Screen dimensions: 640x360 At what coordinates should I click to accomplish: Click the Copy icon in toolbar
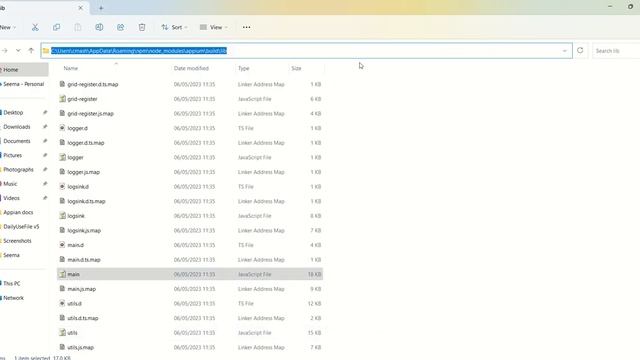[x=56, y=27]
